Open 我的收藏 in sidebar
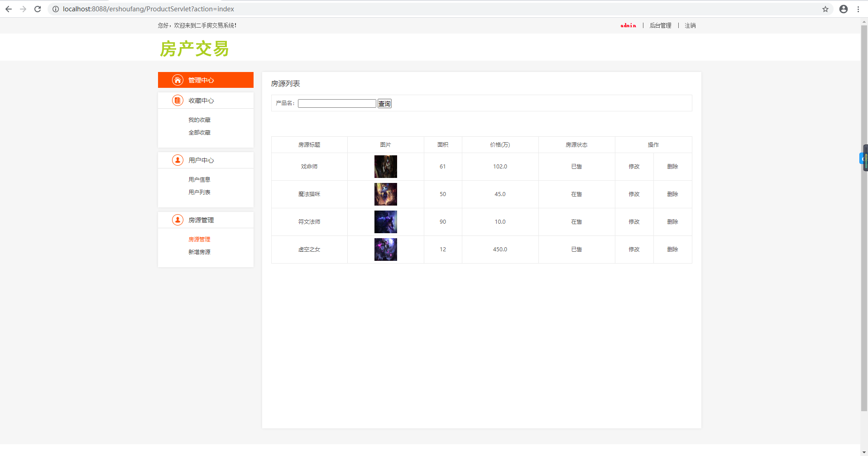The image size is (868, 456). tap(199, 120)
